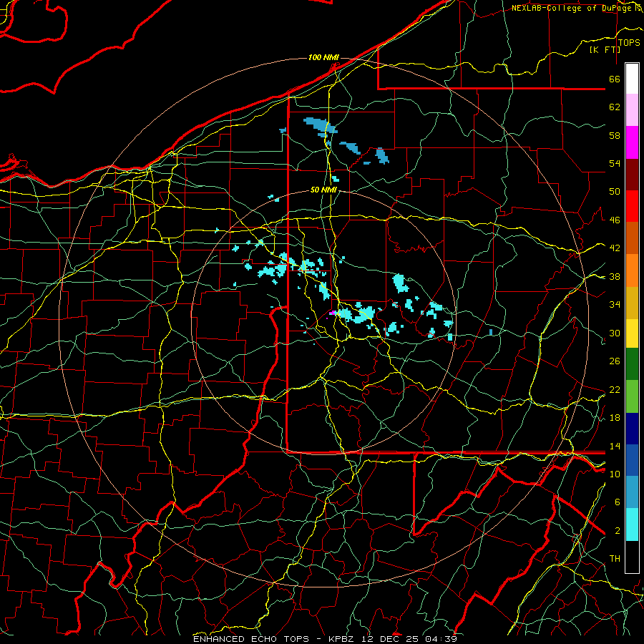Click the 18 legend scale value
644x644 pixels.
[x=615, y=418]
